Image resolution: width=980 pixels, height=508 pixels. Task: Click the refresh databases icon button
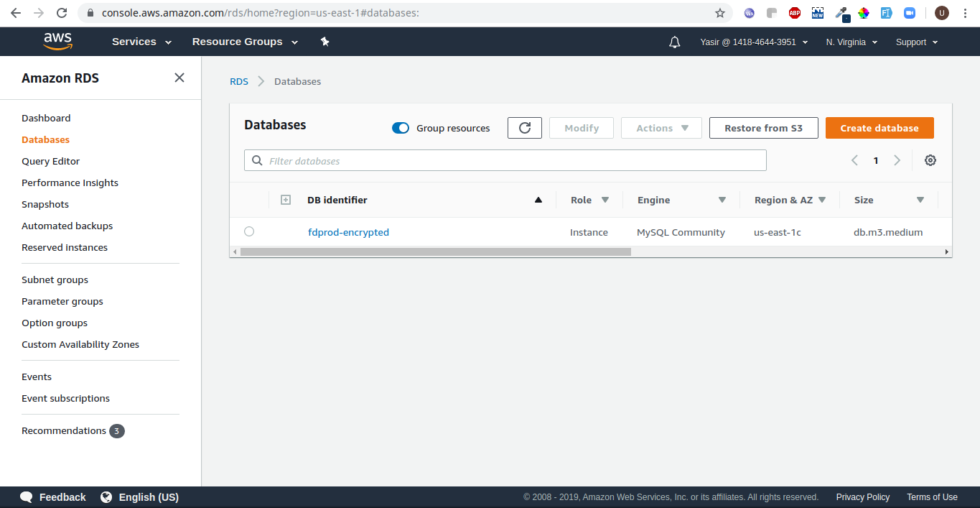(524, 128)
